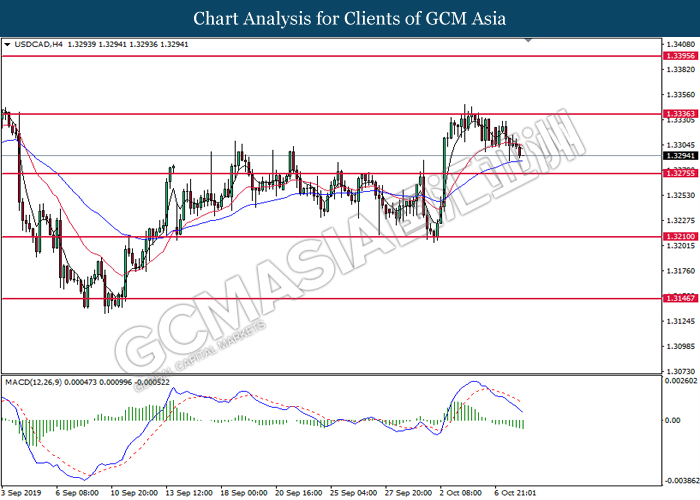The image size is (700, 500).
Task: Select the 1.32755 red price tag
Action: [679, 173]
